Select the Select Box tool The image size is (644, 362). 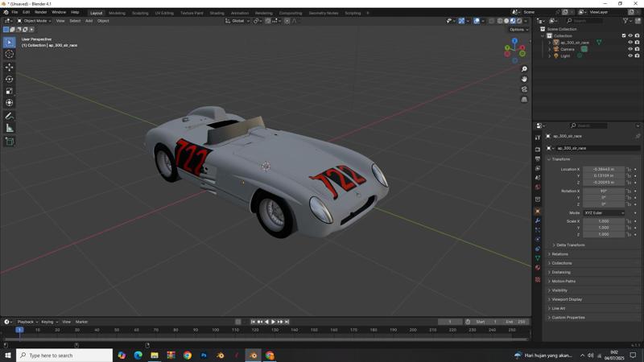tap(9, 43)
